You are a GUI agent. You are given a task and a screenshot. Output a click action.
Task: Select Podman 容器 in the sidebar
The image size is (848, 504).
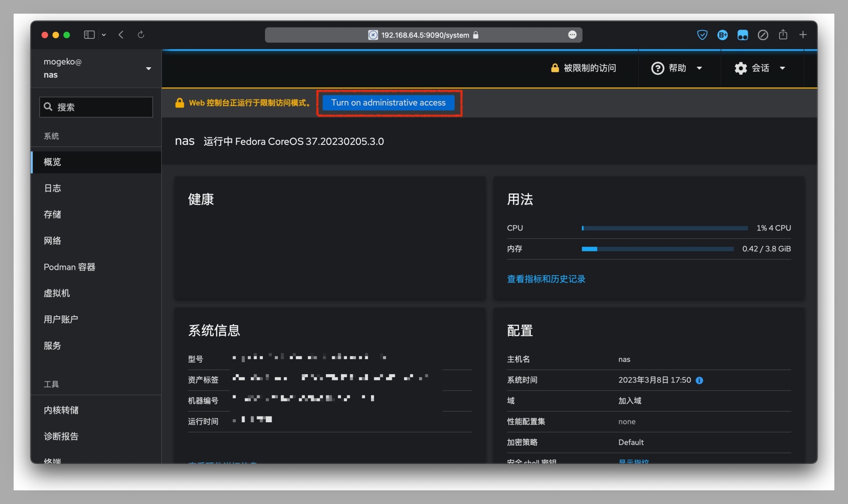point(69,267)
